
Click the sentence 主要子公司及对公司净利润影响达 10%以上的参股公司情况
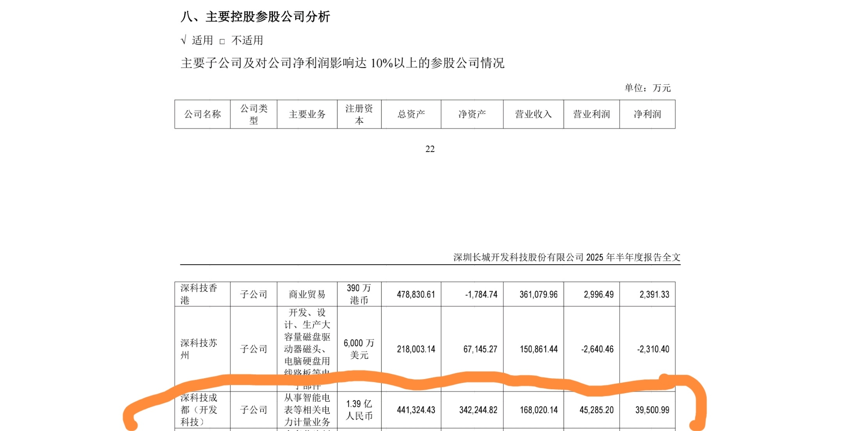[x=342, y=63]
